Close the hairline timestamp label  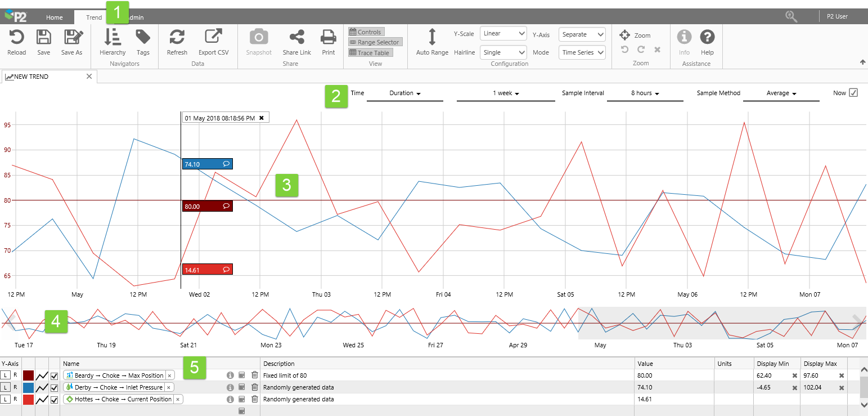[261, 118]
